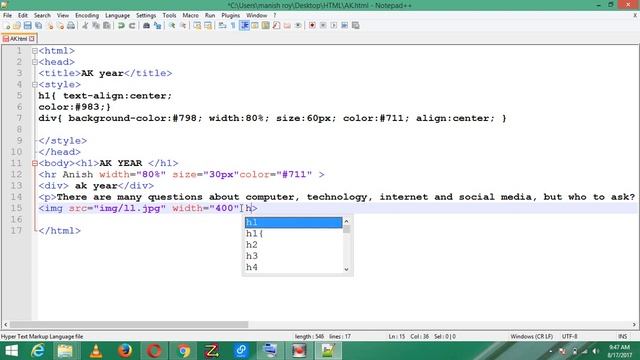Select the AK.html document tab
Image resolution: width=640 pixels, height=360 pixels.
(x=19, y=38)
